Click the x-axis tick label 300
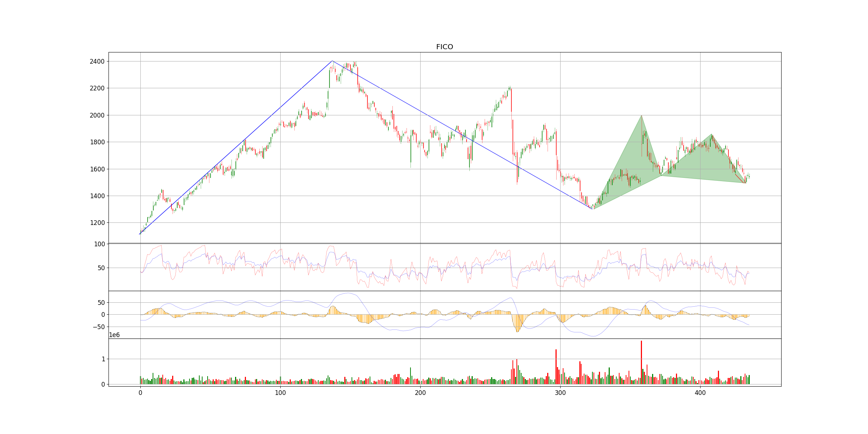Image resolution: width=868 pixels, height=434 pixels. pyautogui.click(x=560, y=392)
